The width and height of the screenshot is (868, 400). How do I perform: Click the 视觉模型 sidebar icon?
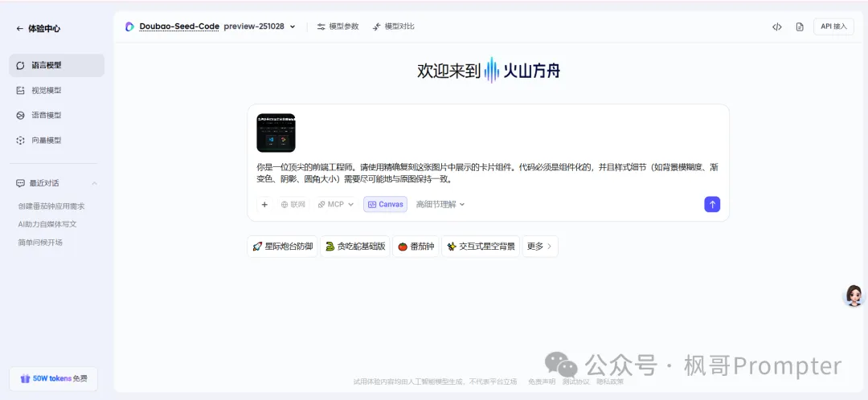tap(20, 90)
